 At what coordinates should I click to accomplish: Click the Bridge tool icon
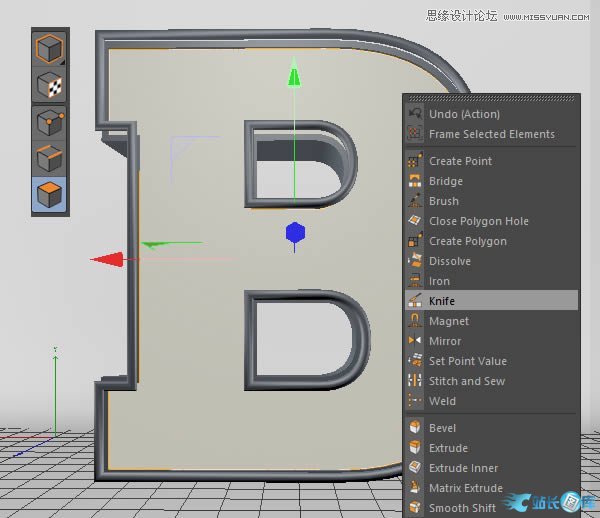[415, 181]
